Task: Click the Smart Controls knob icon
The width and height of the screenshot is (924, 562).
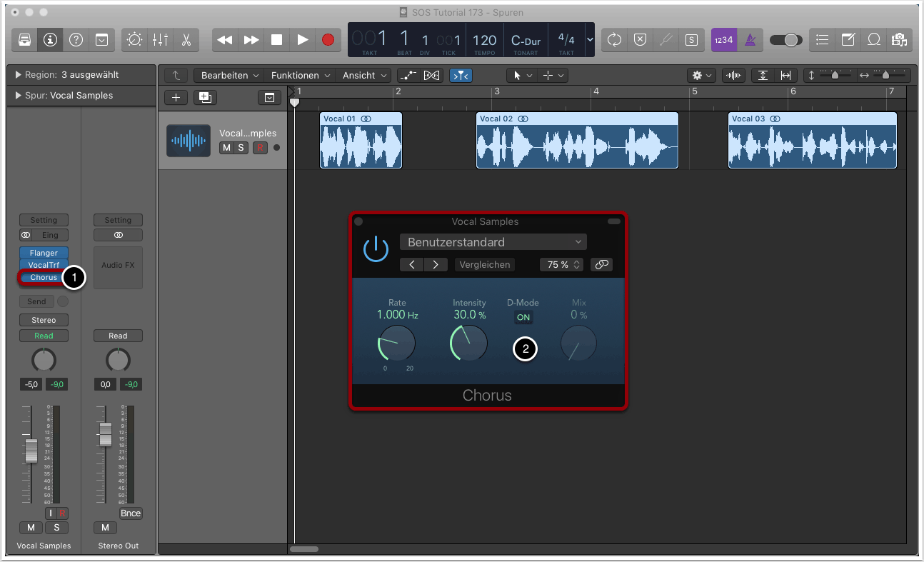Action: (134, 40)
